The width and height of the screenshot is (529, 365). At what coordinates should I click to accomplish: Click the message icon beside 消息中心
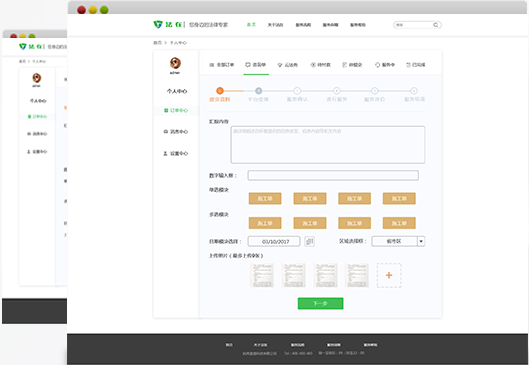pos(166,132)
